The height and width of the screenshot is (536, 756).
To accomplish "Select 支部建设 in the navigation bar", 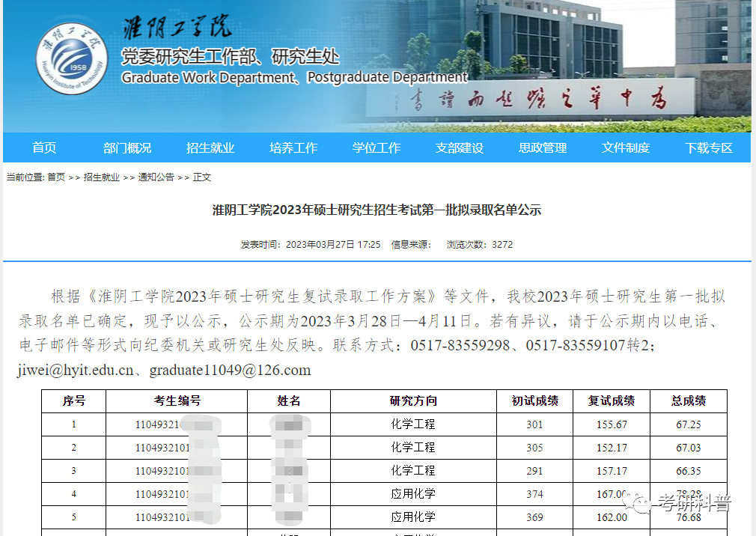I will click(460, 147).
